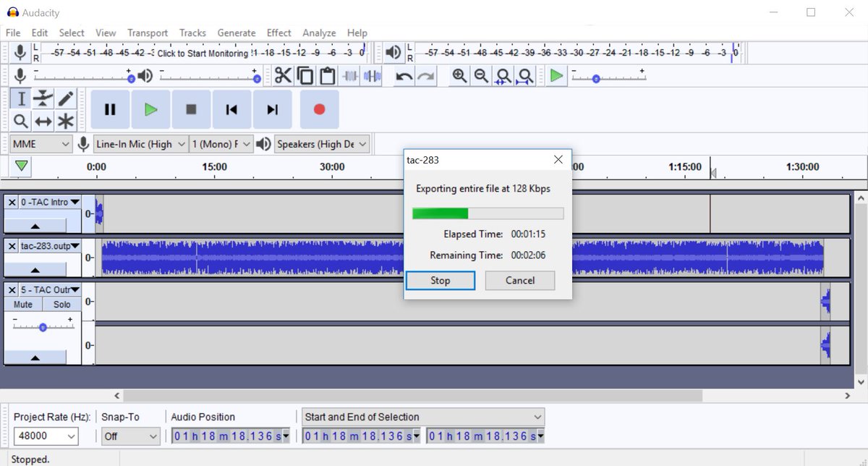
Task: Select the Selection (I-beam) tool
Action: (x=22, y=99)
